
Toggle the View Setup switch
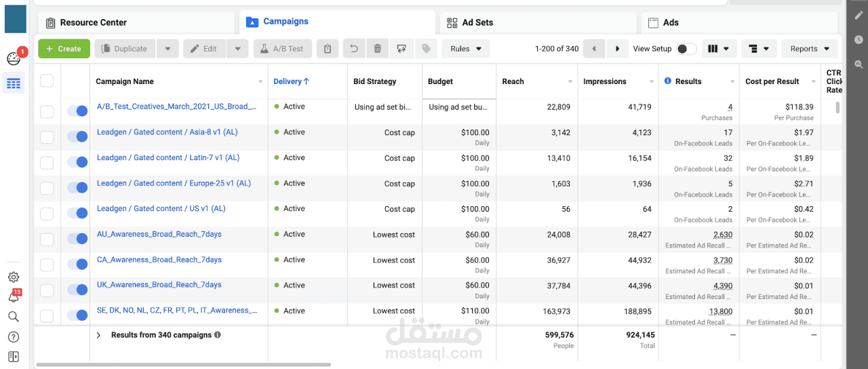click(686, 49)
